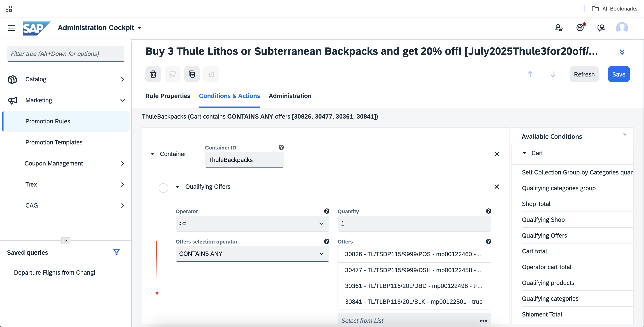Open the user profile avatar
644x327 pixels.
pos(622,28)
